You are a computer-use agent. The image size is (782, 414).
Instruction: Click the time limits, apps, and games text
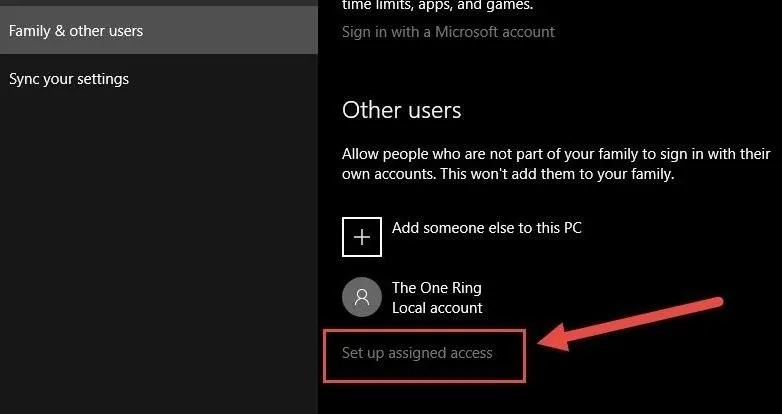437,5
